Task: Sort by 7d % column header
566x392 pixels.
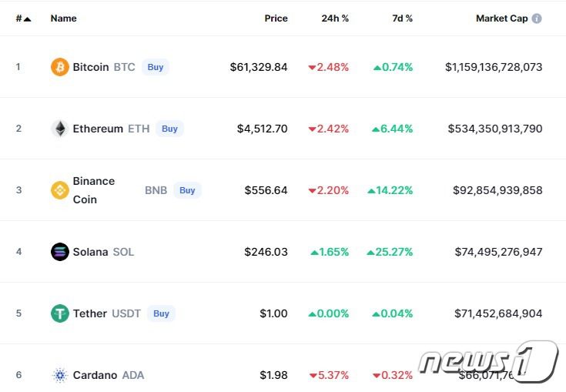Action: tap(402, 18)
